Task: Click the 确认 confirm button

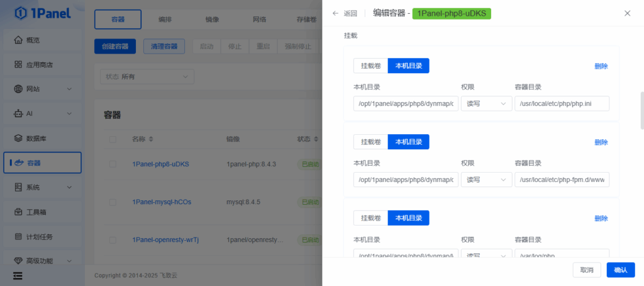Action: click(x=620, y=270)
